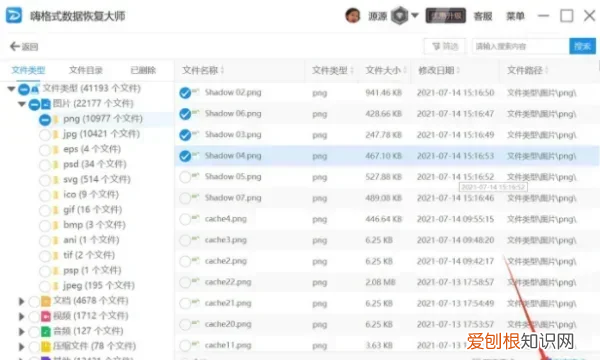
Task: Click the upgrade button in title bar
Action: 445,16
